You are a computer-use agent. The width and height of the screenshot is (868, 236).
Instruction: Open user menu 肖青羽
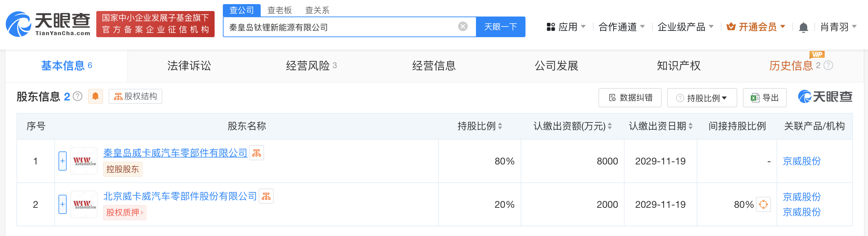tap(838, 27)
